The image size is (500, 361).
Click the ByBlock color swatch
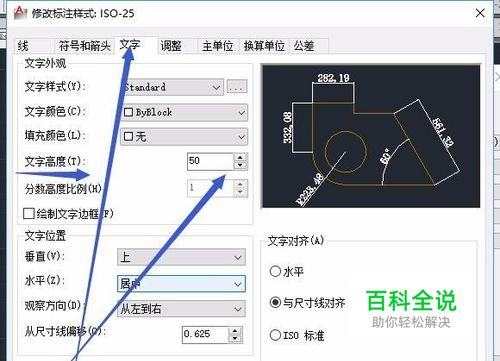(x=128, y=112)
